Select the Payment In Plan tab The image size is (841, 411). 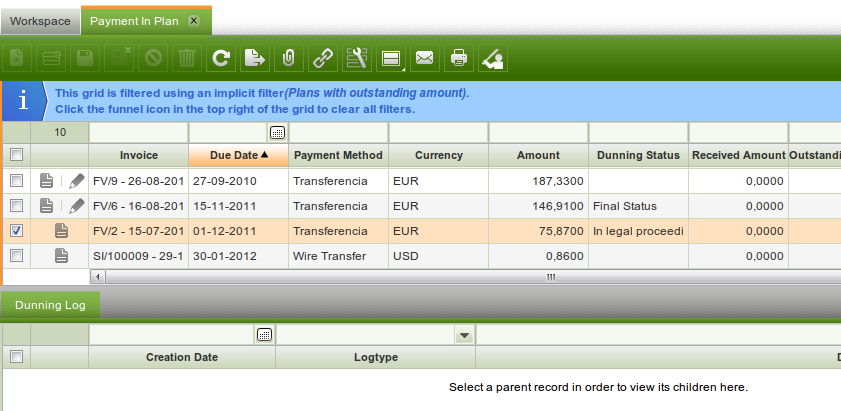(134, 21)
